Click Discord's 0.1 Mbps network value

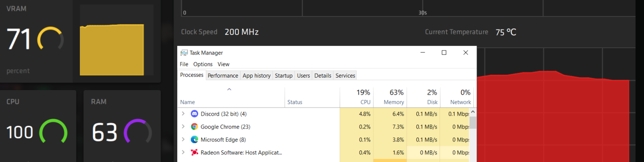[459, 114]
